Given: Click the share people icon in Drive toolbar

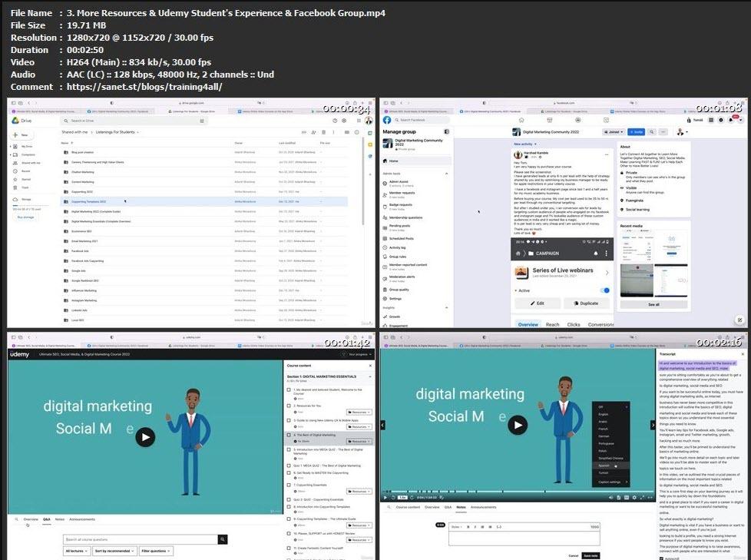Looking at the screenshot, I should pos(314,132).
